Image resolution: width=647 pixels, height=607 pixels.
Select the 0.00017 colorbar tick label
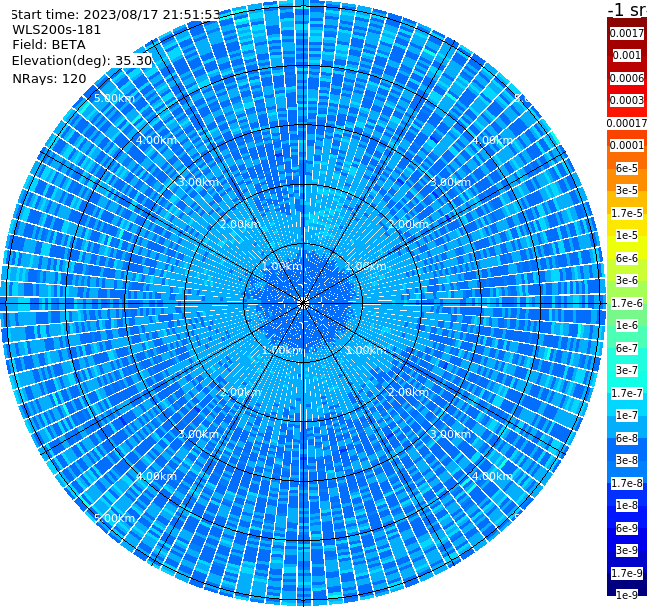tap(627, 123)
